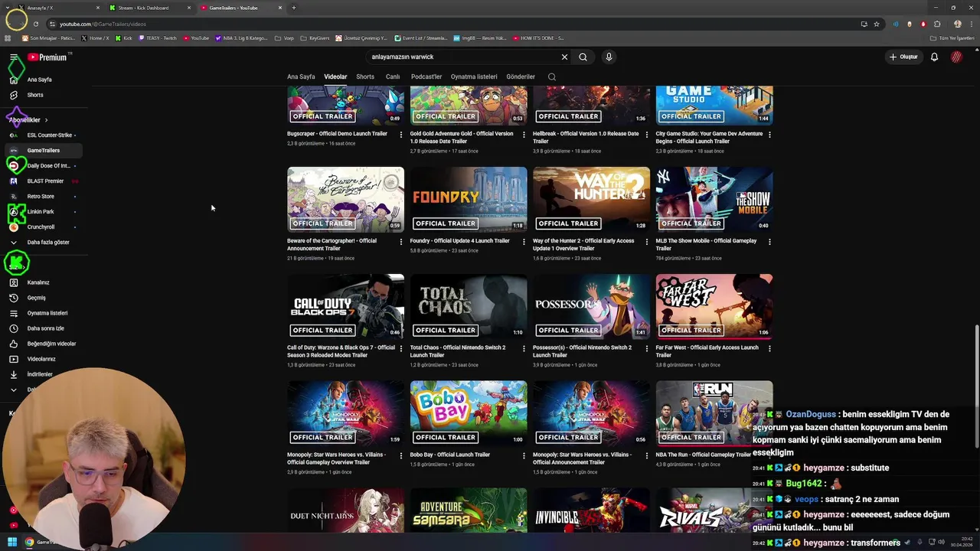The image size is (980, 551).
Task: Click the page vertical scrollbar
Action: point(976,386)
